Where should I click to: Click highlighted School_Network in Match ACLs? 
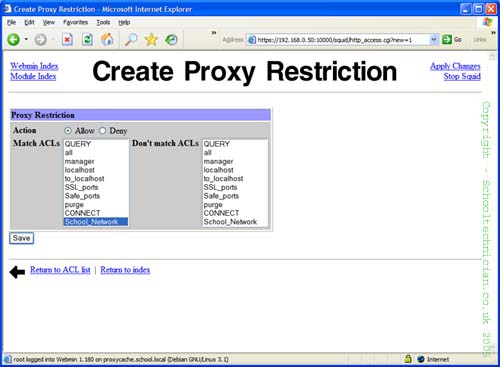(96, 222)
